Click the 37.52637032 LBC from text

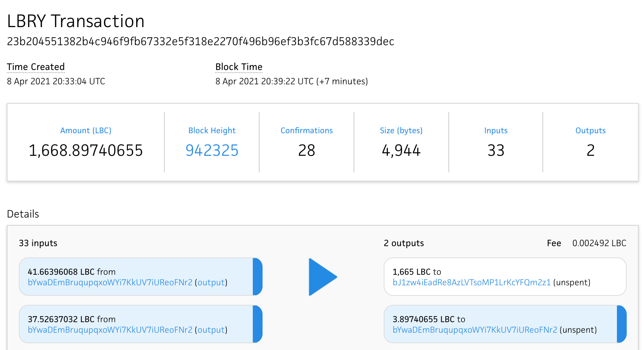click(x=71, y=319)
